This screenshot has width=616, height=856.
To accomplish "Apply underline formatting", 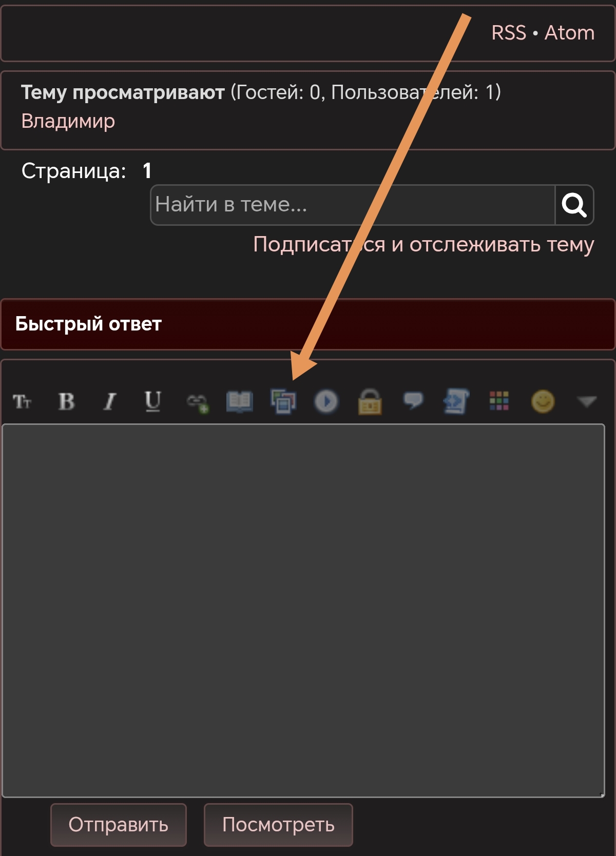I will pos(153,401).
